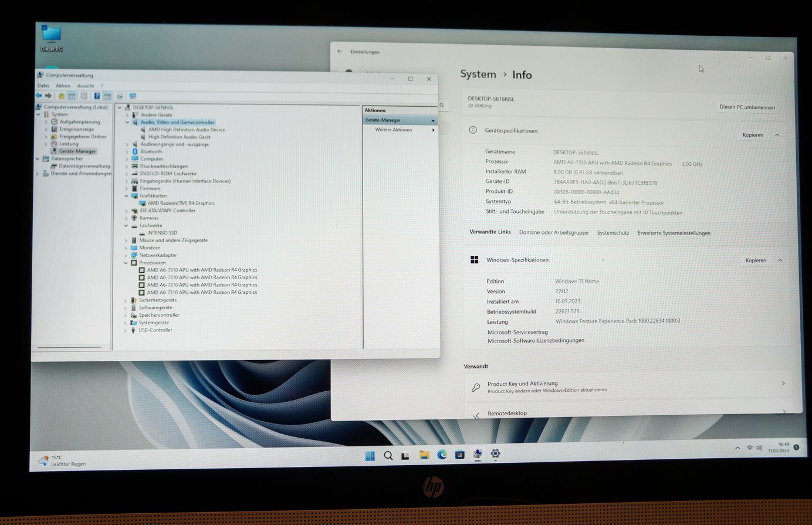Viewport: 812px width, 525px height.
Task: Launch Microsoft Edge from the taskbar
Action: tap(442, 455)
